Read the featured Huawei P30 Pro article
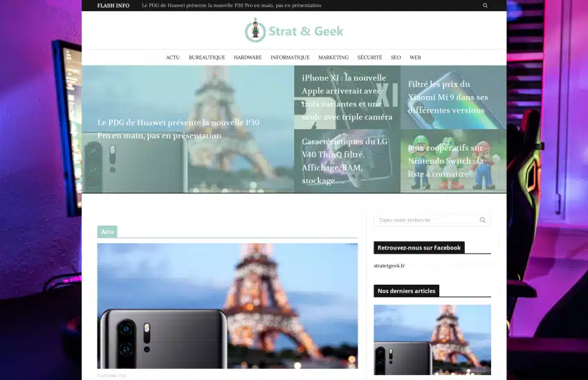Screen dimensions: 588x380 178,129
